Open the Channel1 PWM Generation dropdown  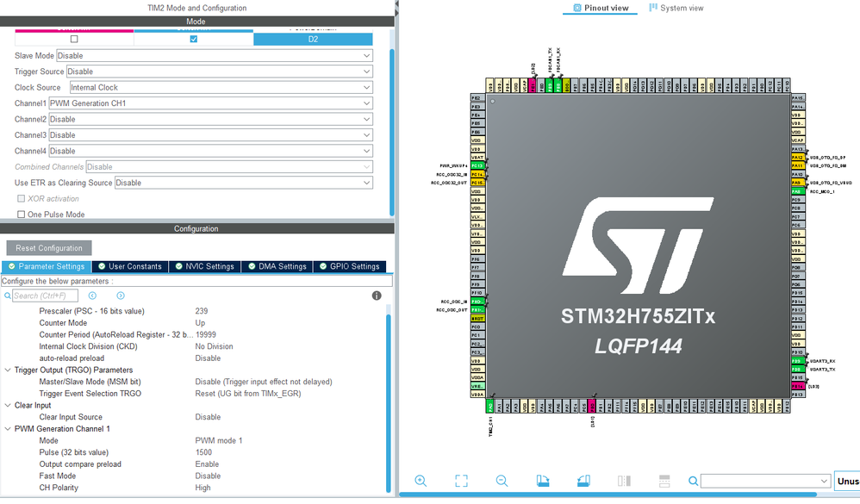pyautogui.click(x=211, y=103)
